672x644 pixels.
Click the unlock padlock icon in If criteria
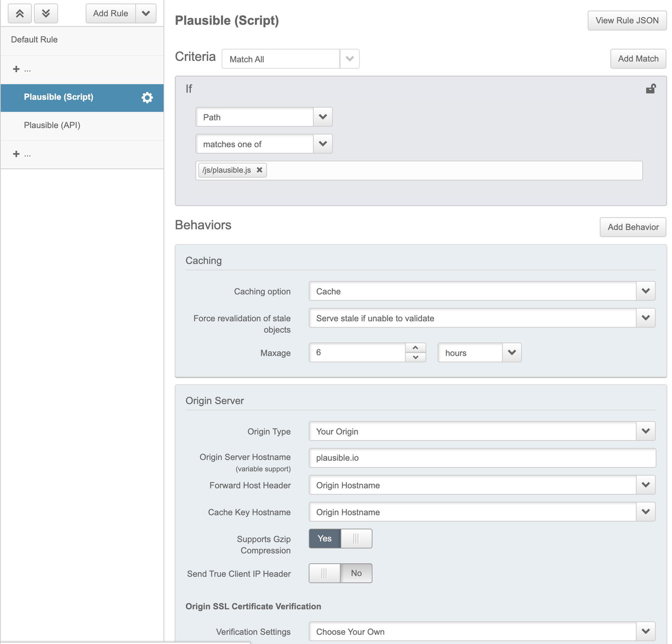pos(651,89)
